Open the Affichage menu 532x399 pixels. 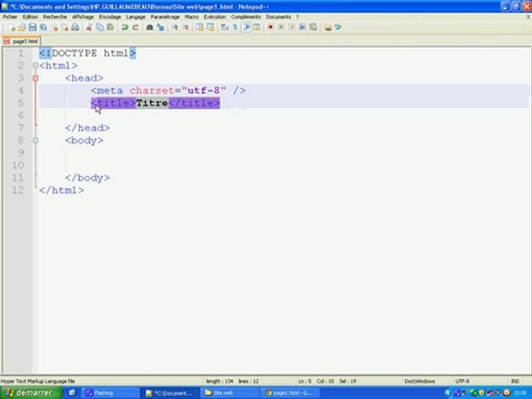click(83, 17)
